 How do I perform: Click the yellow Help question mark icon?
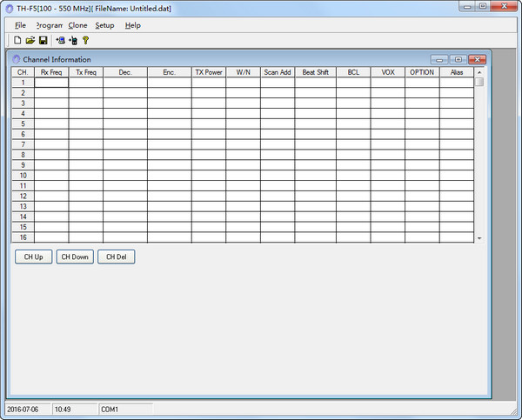point(85,40)
